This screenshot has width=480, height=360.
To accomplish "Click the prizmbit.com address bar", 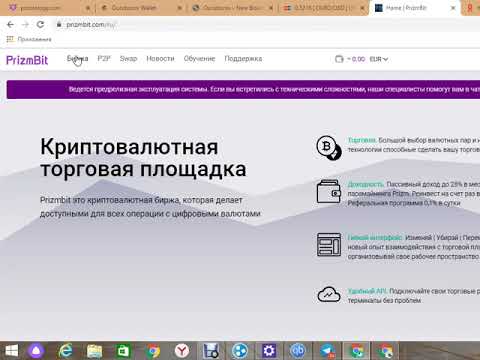I will click(x=267, y=24).
